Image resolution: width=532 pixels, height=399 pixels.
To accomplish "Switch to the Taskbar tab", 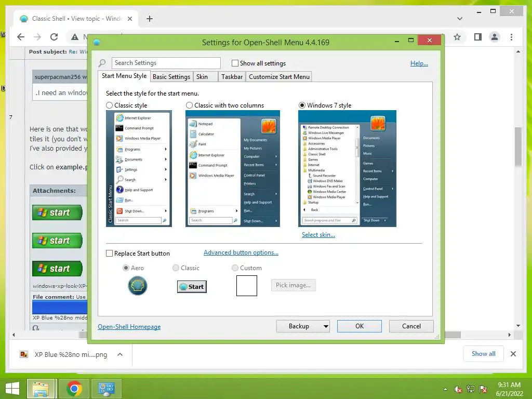I will (x=232, y=77).
